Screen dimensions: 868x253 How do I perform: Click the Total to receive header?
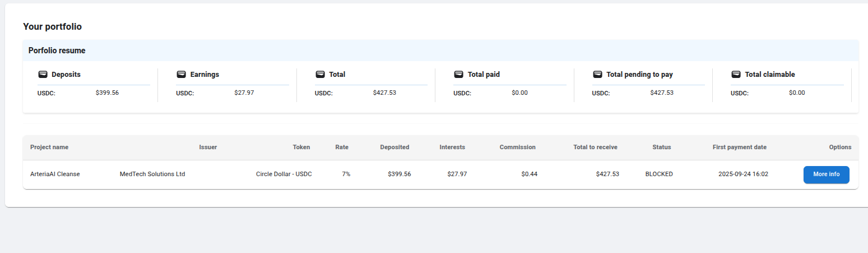595,148
